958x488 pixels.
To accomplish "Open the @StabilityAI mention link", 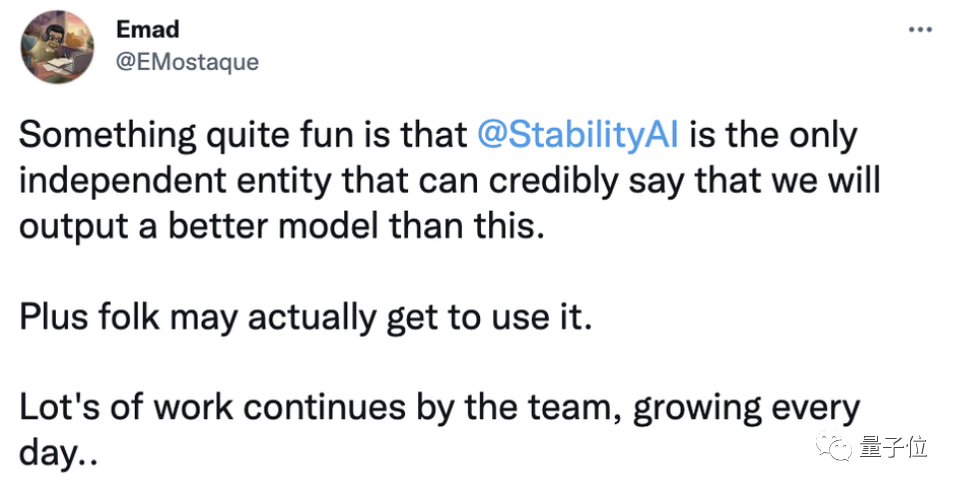I will [x=579, y=137].
